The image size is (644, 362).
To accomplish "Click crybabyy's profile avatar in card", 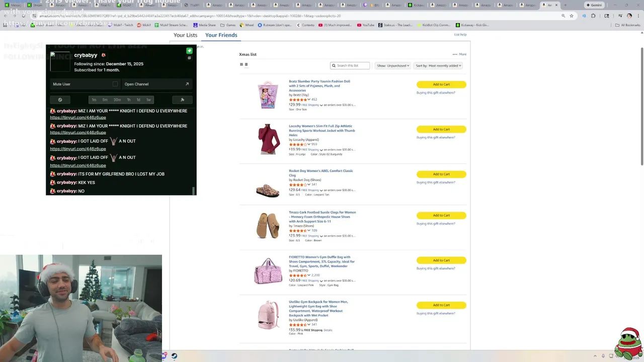I will pos(60,62).
